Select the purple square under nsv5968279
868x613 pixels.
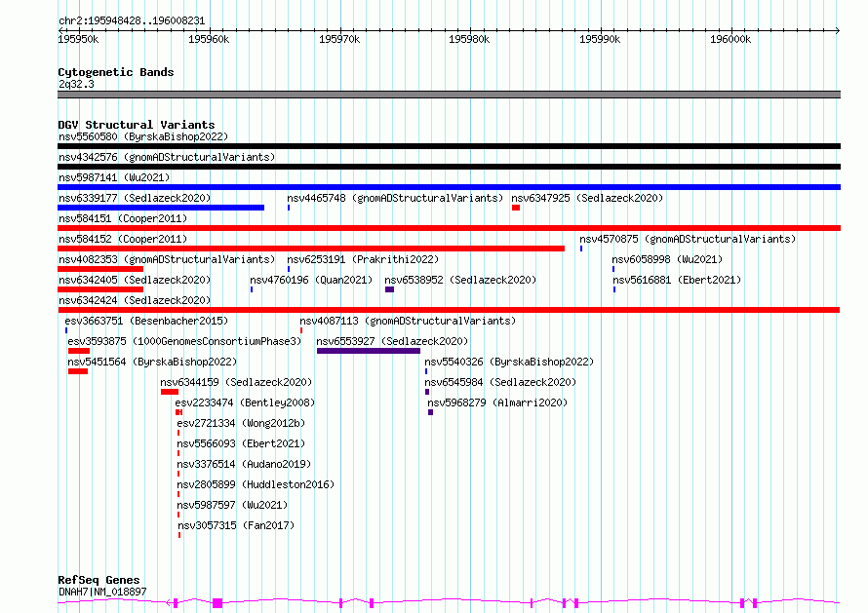pos(431,412)
